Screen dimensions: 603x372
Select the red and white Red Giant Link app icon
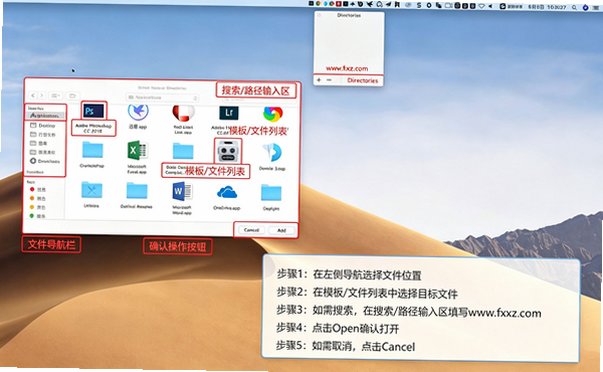(183, 113)
